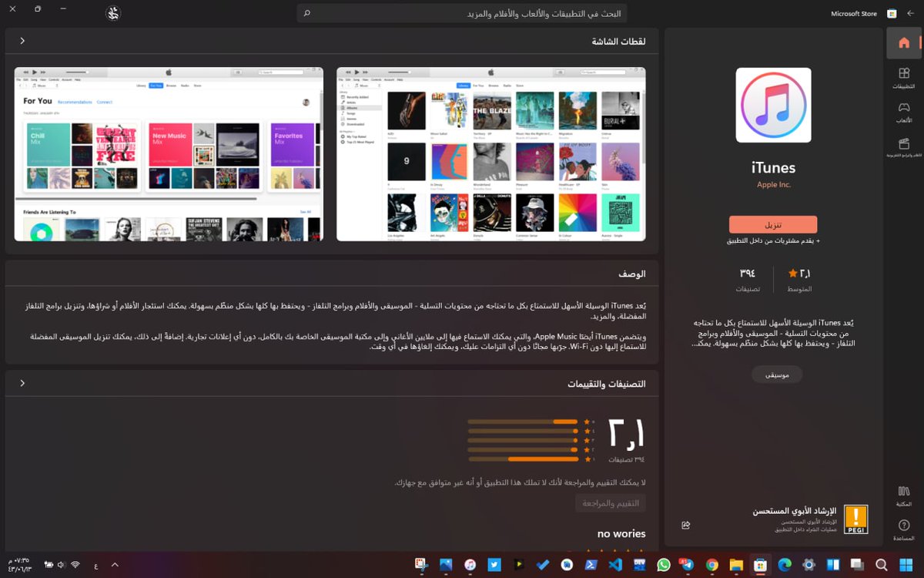The width and height of the screenshot is (924, 578).
Task: Click in the Store search field
Action: click(x=462, y=13)
